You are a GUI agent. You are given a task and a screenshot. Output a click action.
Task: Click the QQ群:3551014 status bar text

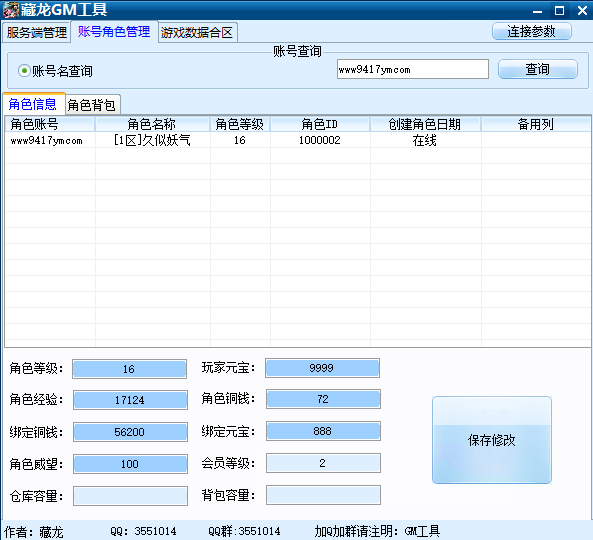(244, 531)
